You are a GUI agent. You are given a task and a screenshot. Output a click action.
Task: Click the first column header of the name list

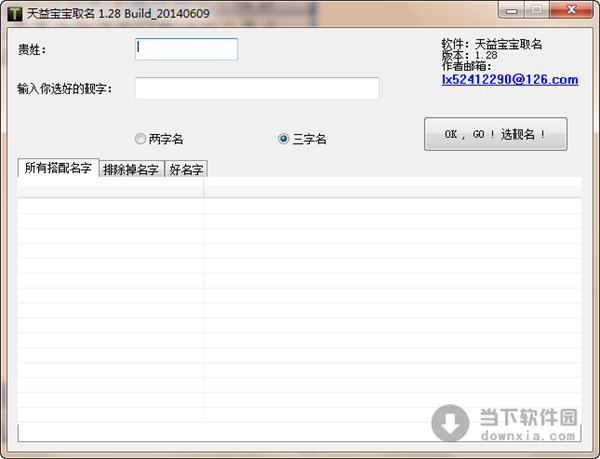pos(111,187)
